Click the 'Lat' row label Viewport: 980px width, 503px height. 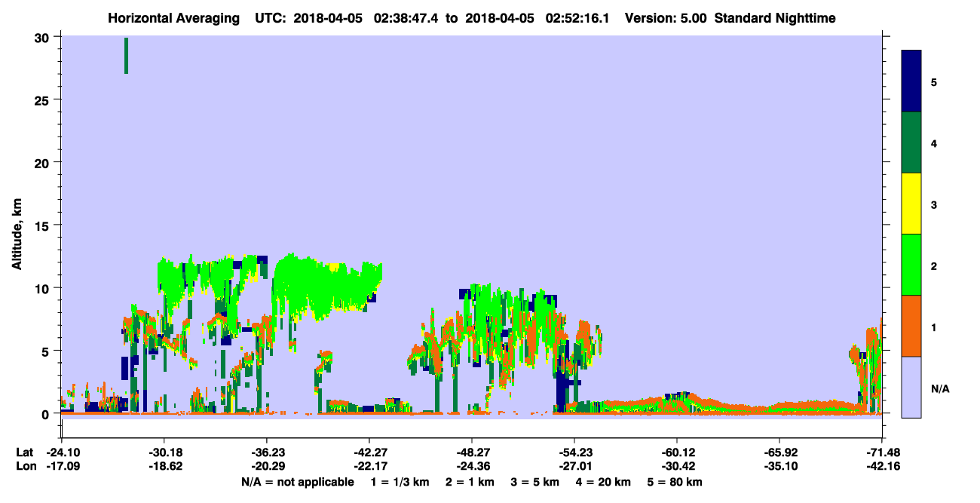click(24, 452)
